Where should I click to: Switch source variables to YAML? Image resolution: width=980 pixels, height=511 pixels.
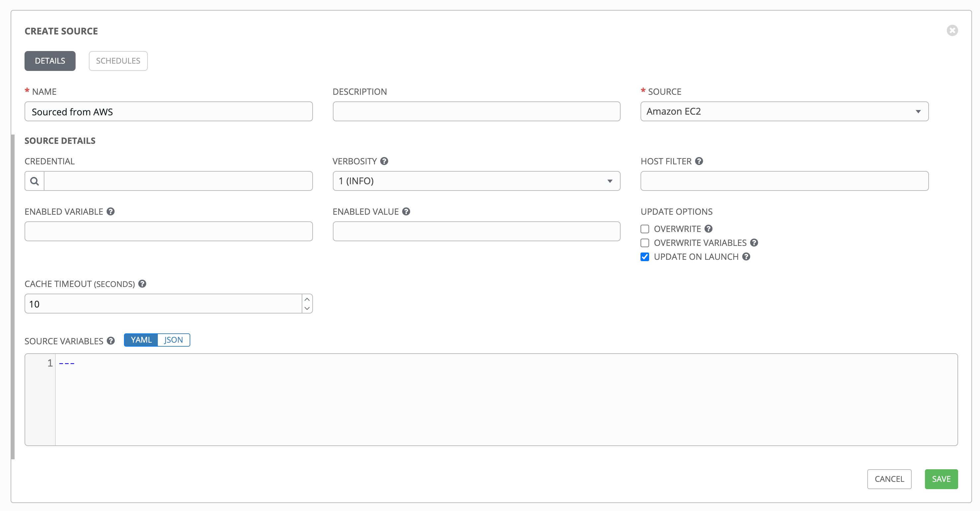pyautogui.click(x=141, y=340)
